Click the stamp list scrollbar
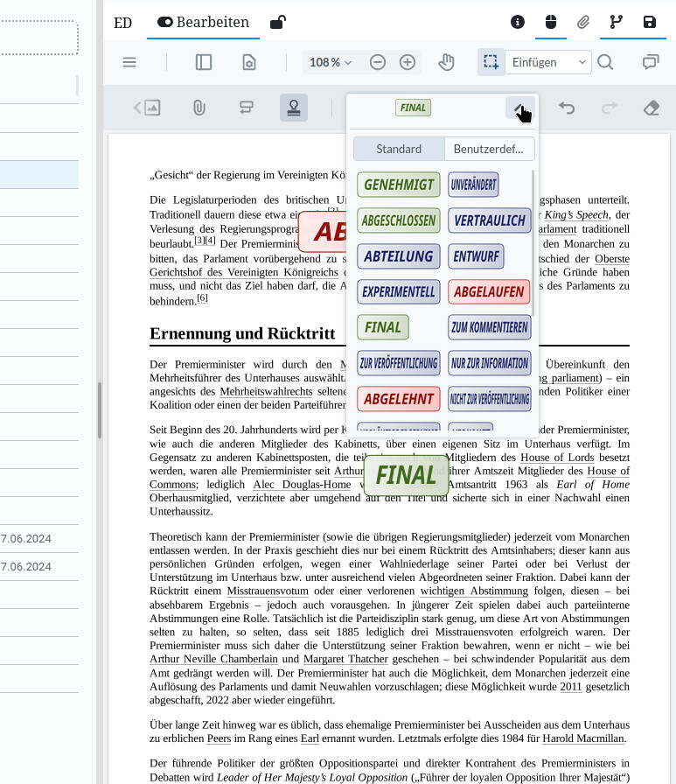Screen dimensions: 676x784 click(x=533, y=243)
